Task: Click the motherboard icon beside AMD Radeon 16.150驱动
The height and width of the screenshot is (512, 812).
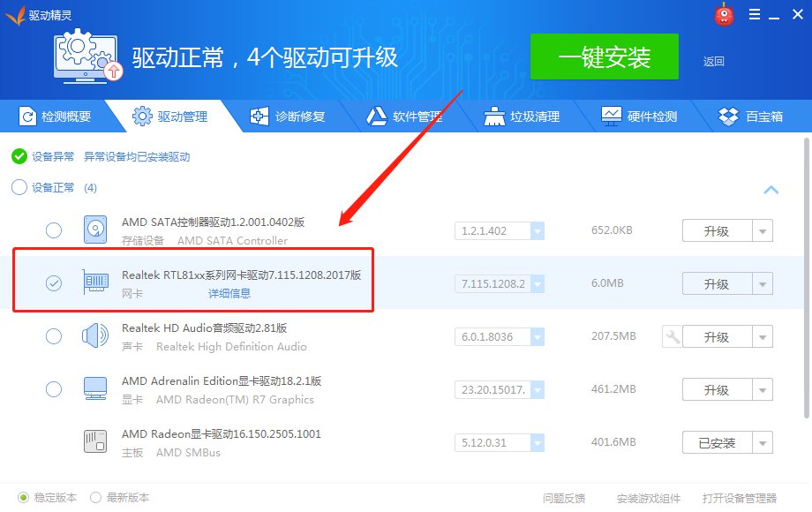Action: pos(95,441)
